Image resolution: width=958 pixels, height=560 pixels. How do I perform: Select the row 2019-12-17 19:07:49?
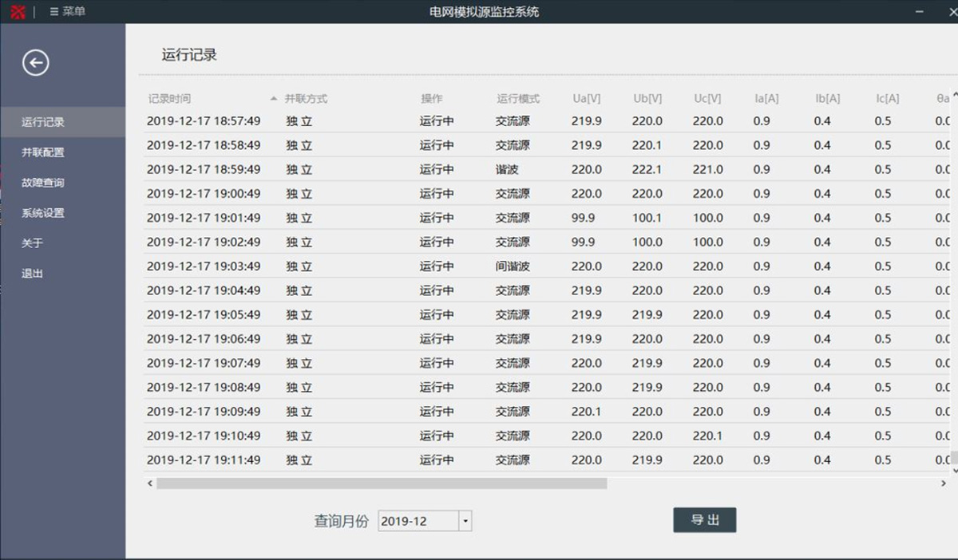click(548, 363)
